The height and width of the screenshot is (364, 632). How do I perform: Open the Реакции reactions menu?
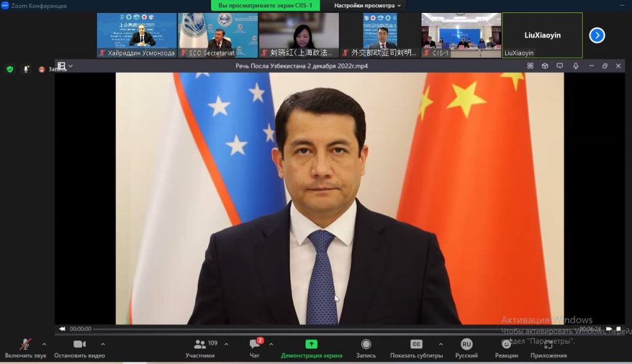(x=507, y=349)
